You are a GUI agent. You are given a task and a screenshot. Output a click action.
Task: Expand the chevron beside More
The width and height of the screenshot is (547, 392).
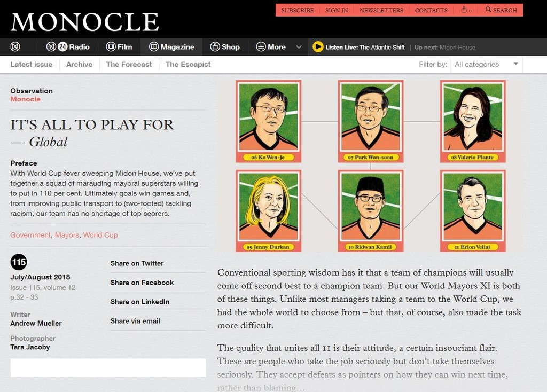(x=299, y=47)
